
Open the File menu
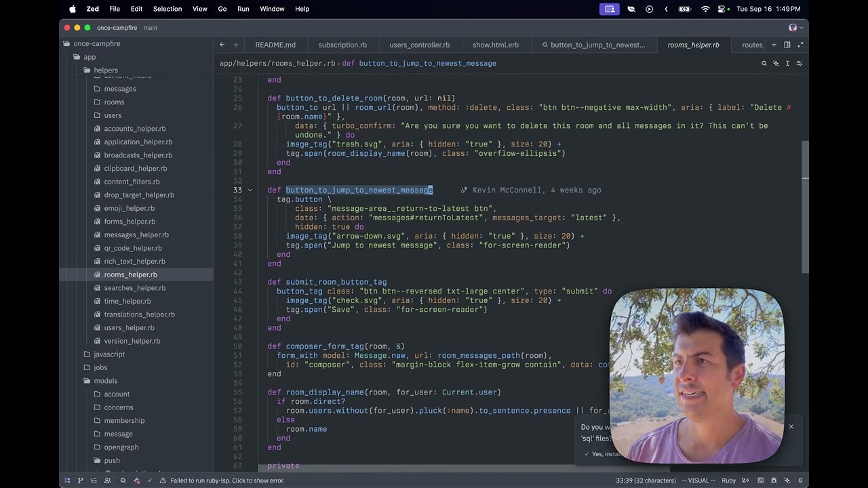(115, 9)
